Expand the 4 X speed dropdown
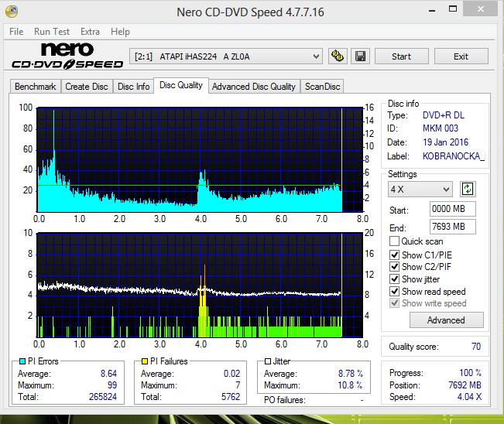Image resolution: width=504 pixels, height=424 pixels. click(420, 190)
